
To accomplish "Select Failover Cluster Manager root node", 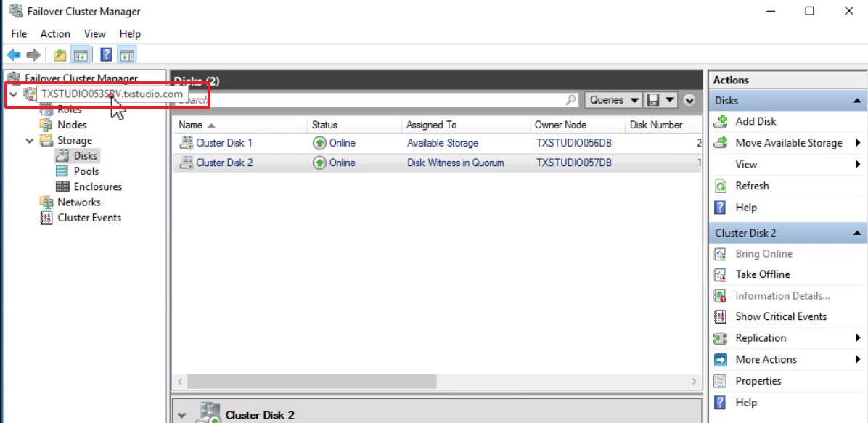I will [x=81, y=78].
